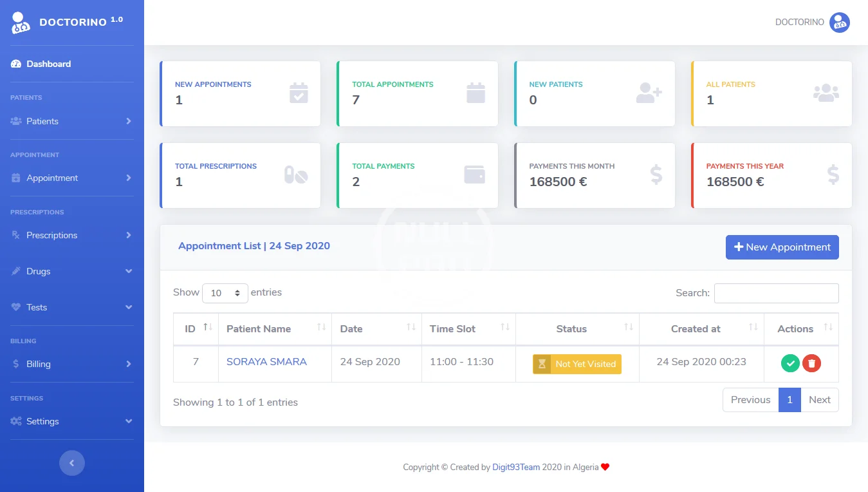Click the calendar check icon on New Appointments card
The height and width of the screenshot is (492, 868).
pyautogui.click(x=299, y=93)
